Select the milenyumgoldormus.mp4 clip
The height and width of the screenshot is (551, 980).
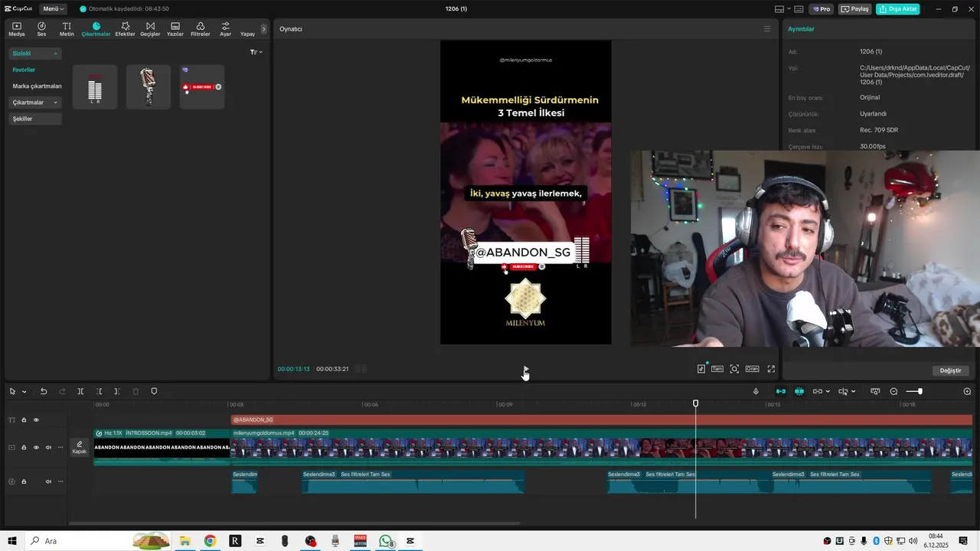click(602, 447)
